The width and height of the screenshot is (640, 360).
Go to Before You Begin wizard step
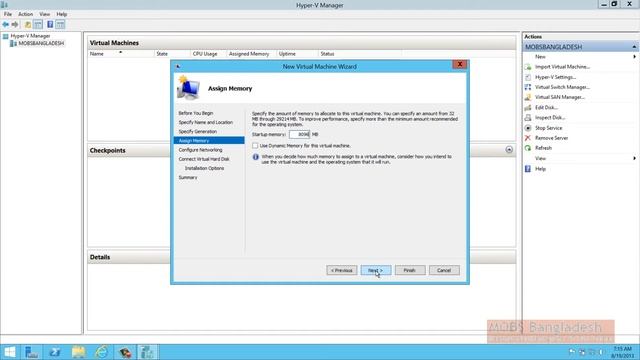click(x=196, y=113)
